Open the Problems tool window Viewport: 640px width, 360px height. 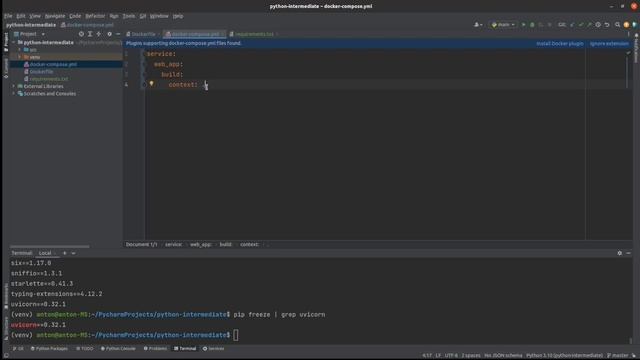coord(155,349)
